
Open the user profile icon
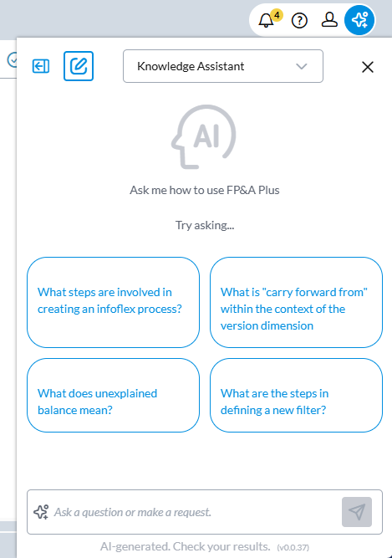(x=329, y=20)
